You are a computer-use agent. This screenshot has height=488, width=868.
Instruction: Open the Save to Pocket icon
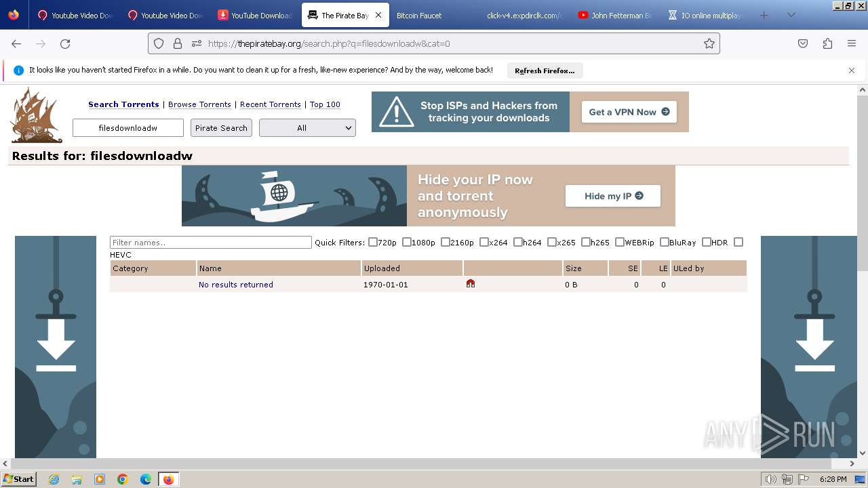click(803, 43)
